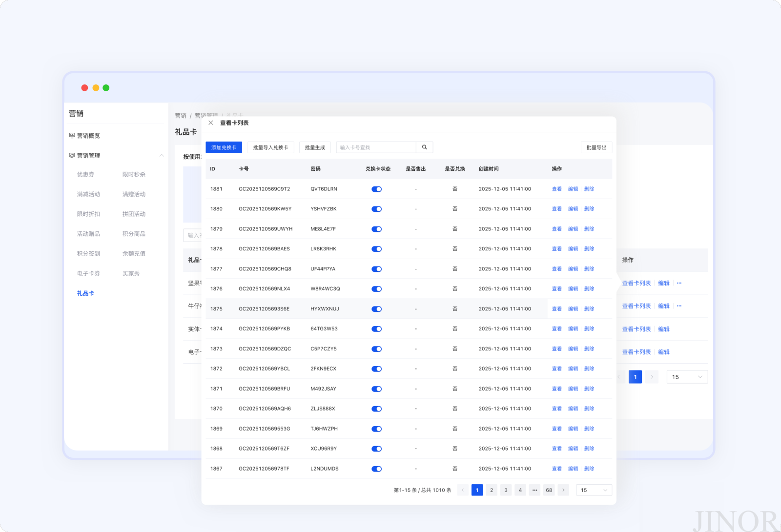Image resolution: width=781 pixels, height=532 pixels.
Task: Click the 批量导出 button
Action: 596,147
